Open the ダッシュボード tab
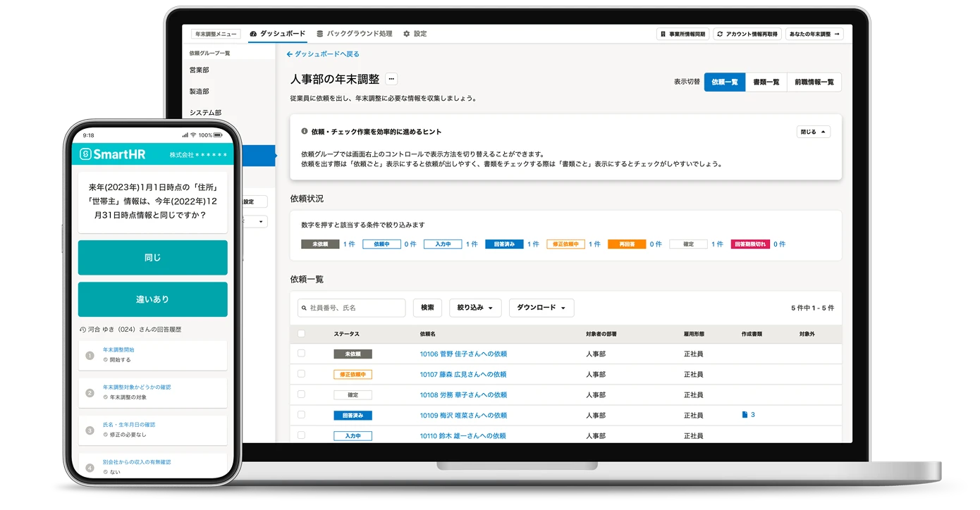This screenshot has height=510, width=980. (278, 34)
